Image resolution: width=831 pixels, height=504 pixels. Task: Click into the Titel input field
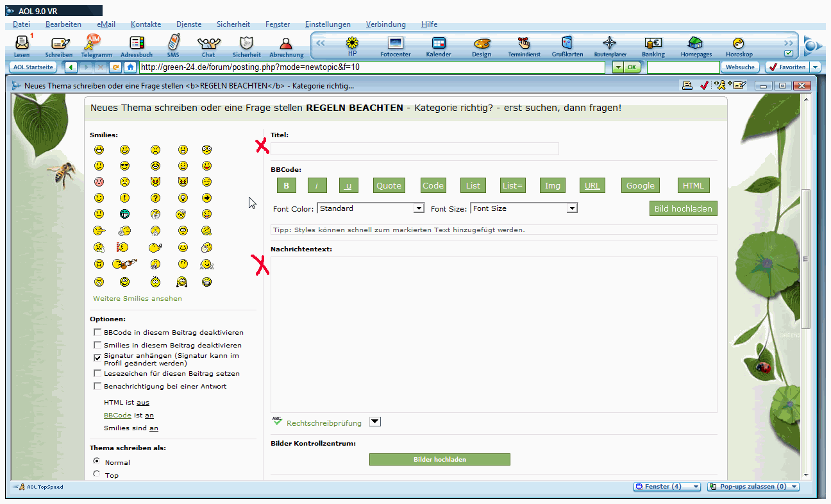point(414,149)
